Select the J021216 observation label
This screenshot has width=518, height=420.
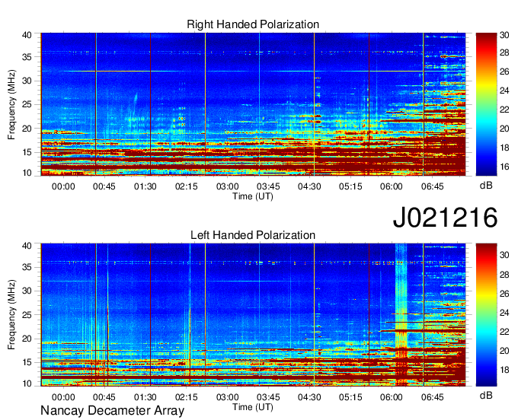(445, 218)
